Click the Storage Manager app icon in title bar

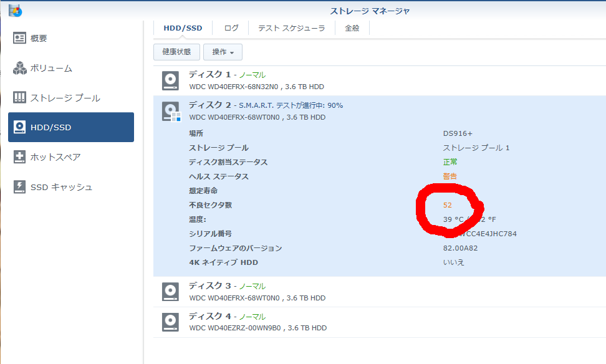(x=16, y=11)
